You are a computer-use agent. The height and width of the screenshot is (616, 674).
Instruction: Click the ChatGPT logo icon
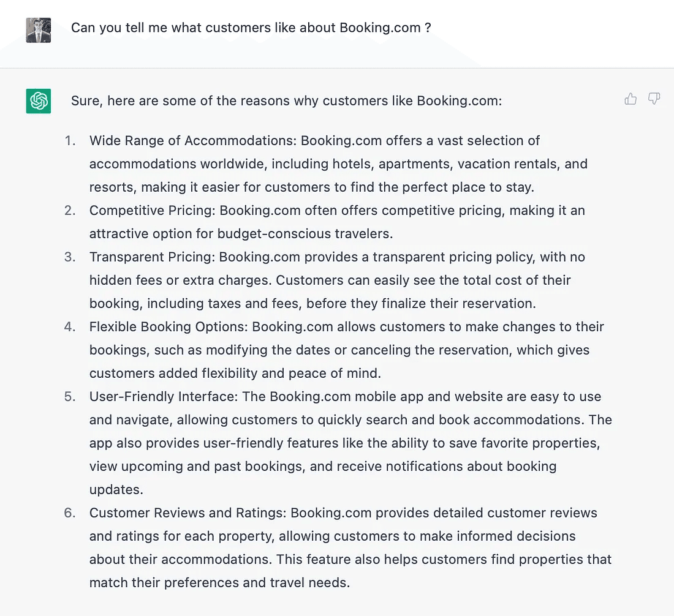point(39,100)
